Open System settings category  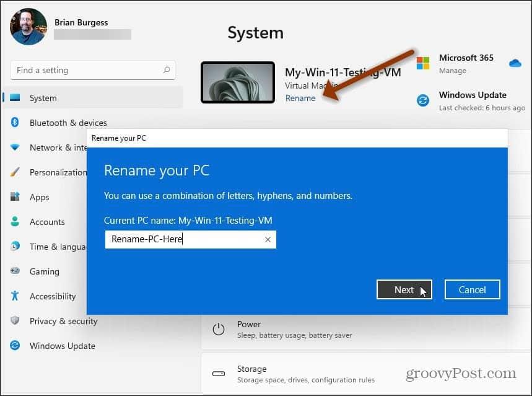pos(94,98)
